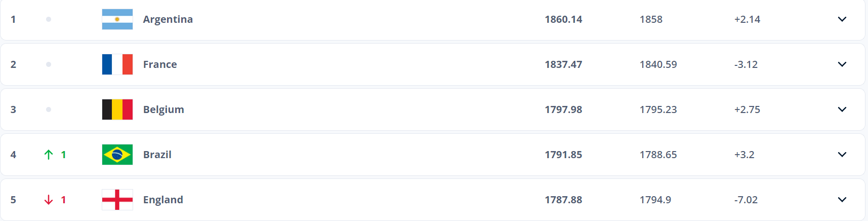This screenshot has width=868, height=221.
Task: Expand Brazil's ranking details chevron
Action: (842, 155)
